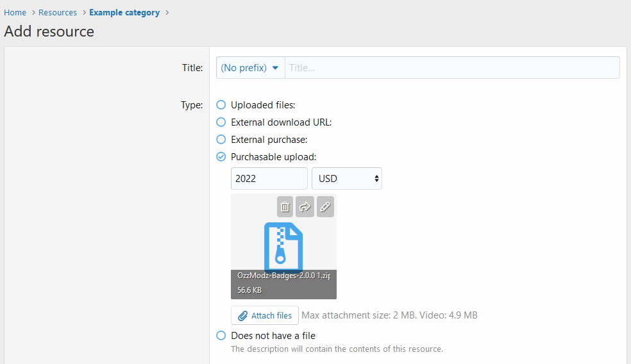
Task: Choose External download URL type
Action: pos(221,122)
